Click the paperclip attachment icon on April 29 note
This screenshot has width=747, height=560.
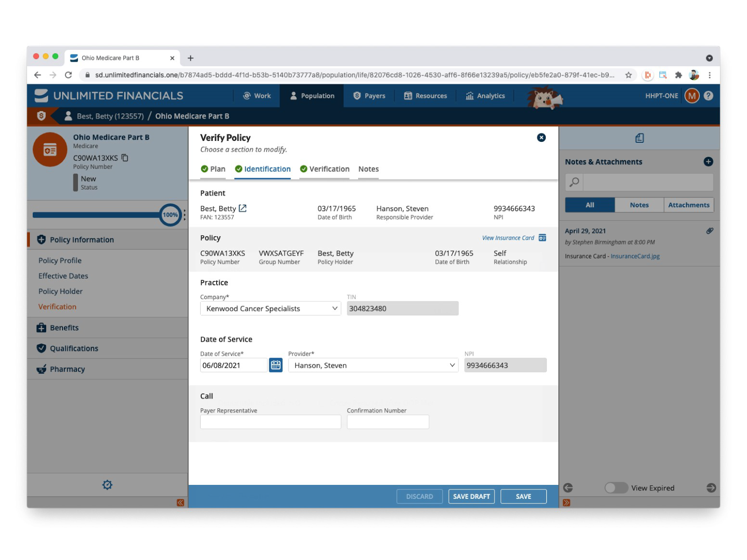pos(711,230)
